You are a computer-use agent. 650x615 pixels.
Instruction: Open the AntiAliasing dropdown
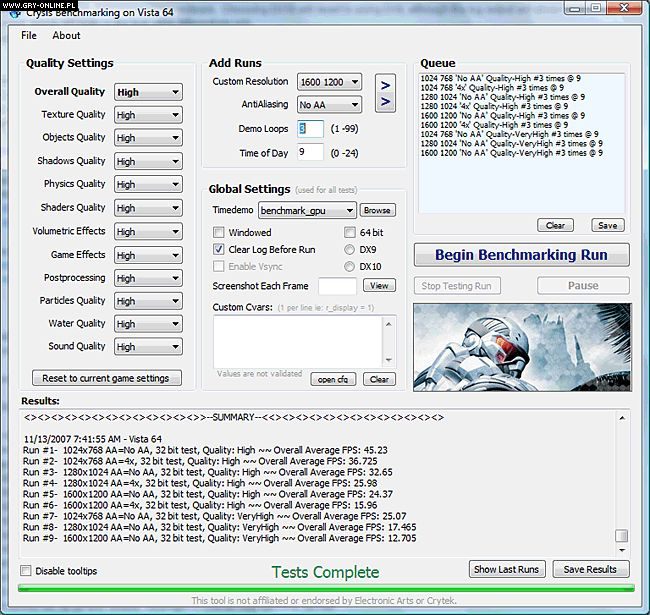[x=327, y=104]
